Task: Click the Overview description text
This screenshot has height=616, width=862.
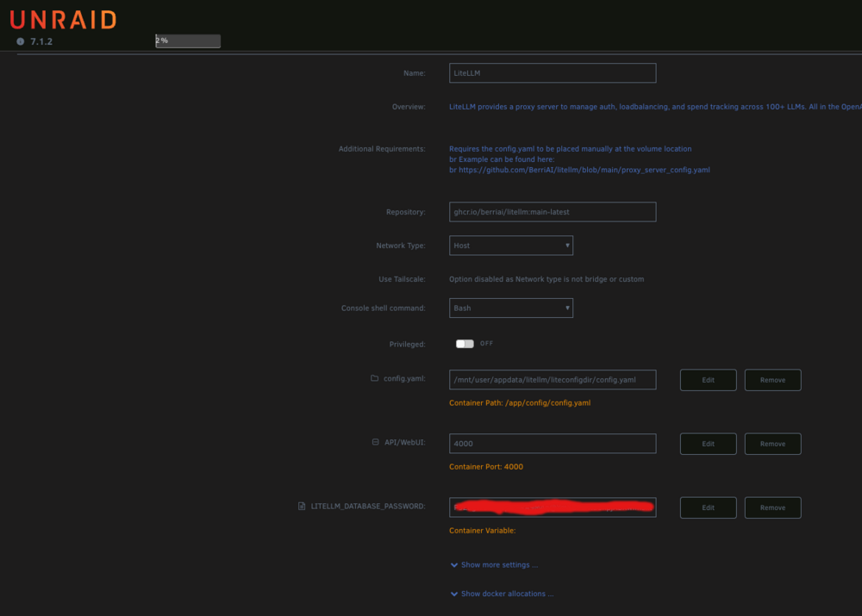Action: [655, 107]
